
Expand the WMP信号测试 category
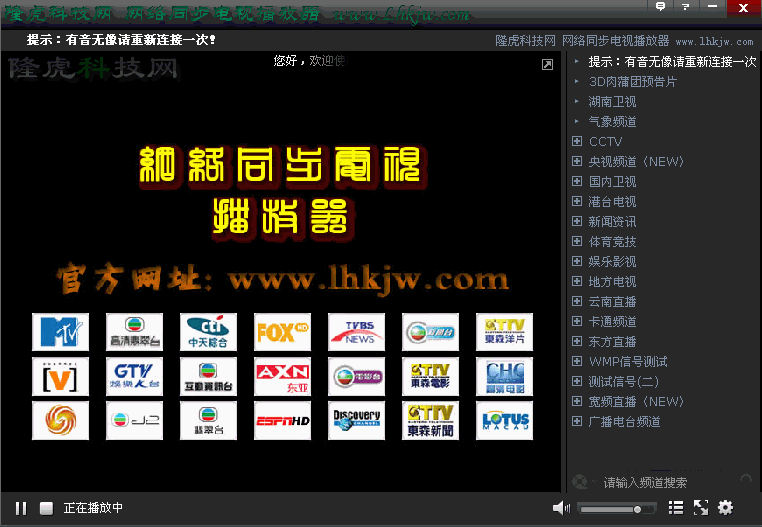coord(577,361)
